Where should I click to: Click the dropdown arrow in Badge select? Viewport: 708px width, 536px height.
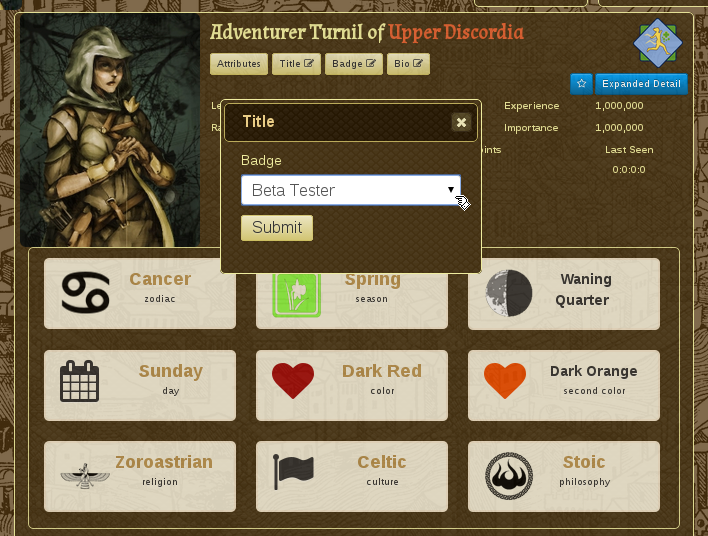(451, 190)
